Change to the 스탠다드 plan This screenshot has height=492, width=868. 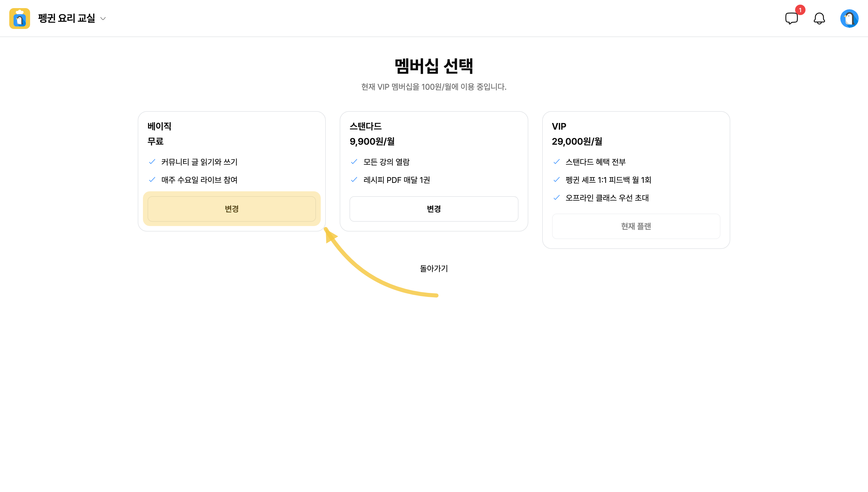(434, 209)
